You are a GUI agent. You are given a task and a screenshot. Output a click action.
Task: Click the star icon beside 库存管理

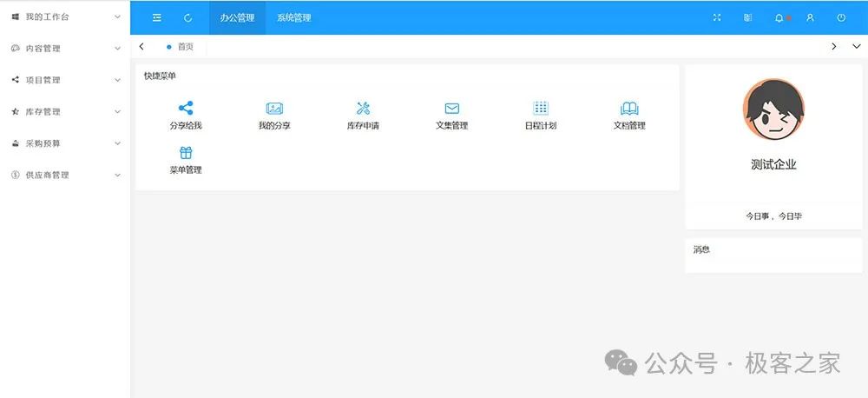point(16,112)
